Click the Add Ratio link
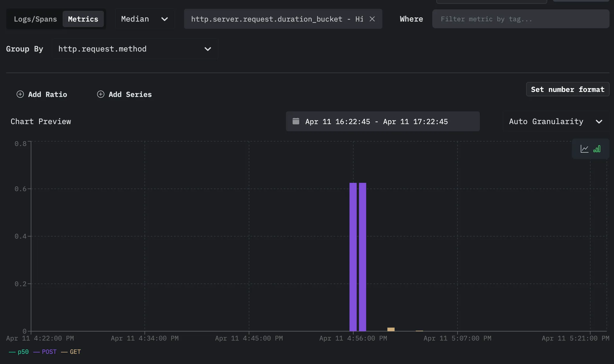This screenshot has height=364, width=614. 47,94
